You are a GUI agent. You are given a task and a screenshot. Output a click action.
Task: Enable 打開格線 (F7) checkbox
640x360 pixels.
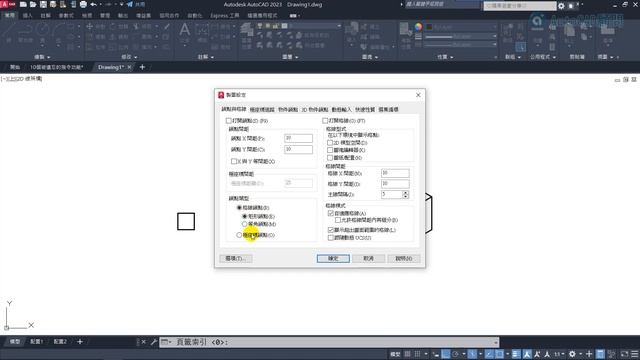coord(325,121)
